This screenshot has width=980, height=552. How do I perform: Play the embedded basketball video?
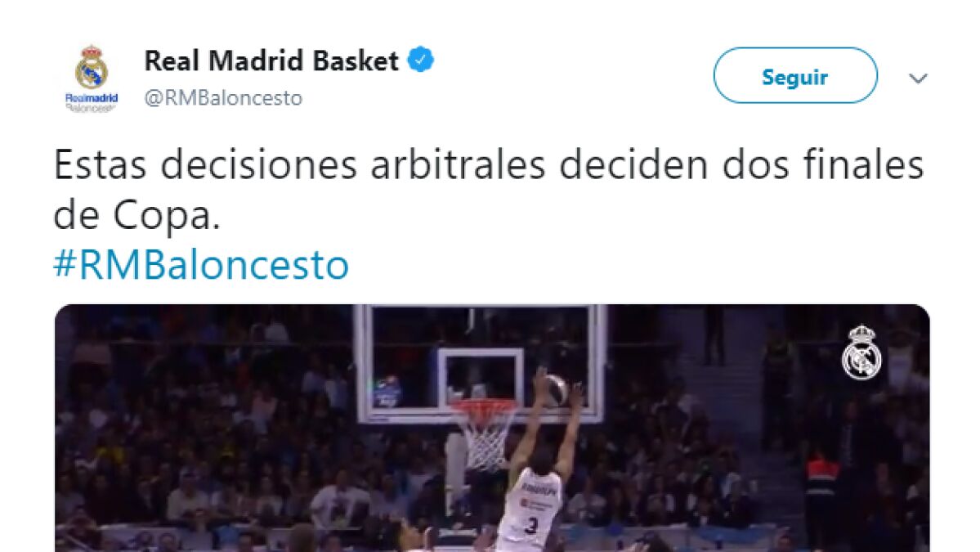tap(492, 428)
